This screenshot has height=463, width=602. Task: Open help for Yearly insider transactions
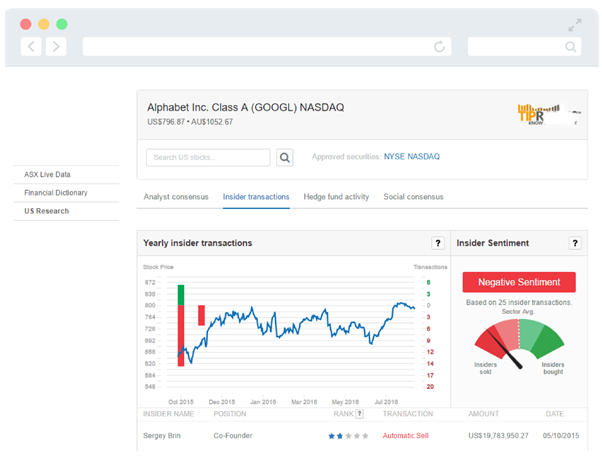[438, 243]
